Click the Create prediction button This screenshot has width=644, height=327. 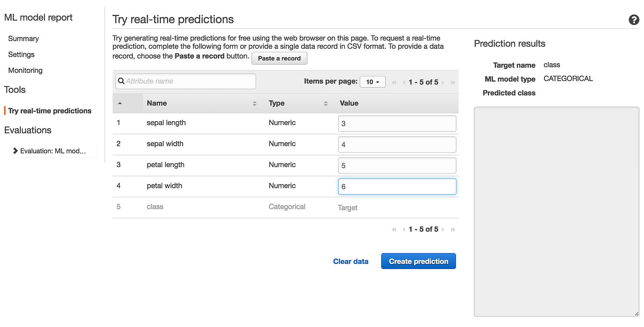pos(418,261)
